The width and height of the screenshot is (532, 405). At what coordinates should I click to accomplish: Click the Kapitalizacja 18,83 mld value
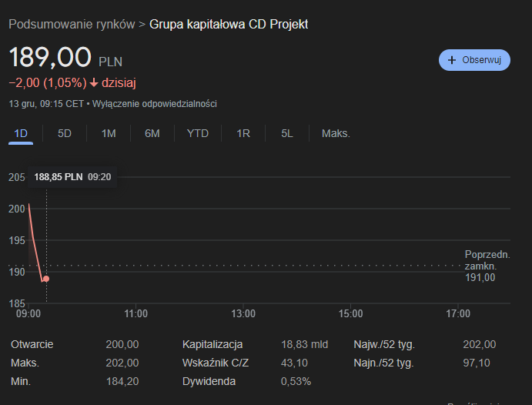[305, 344]
